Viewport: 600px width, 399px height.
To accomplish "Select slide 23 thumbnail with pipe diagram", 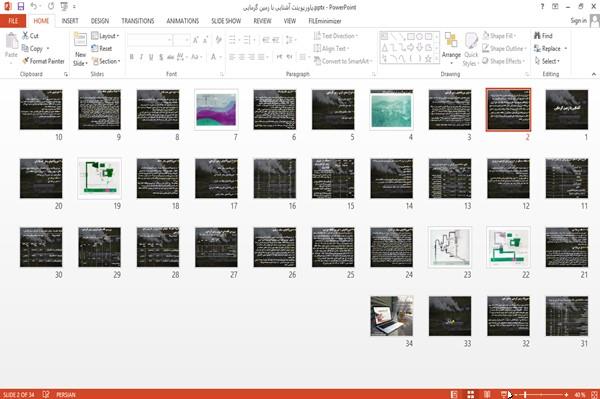I will coord(450,247).
